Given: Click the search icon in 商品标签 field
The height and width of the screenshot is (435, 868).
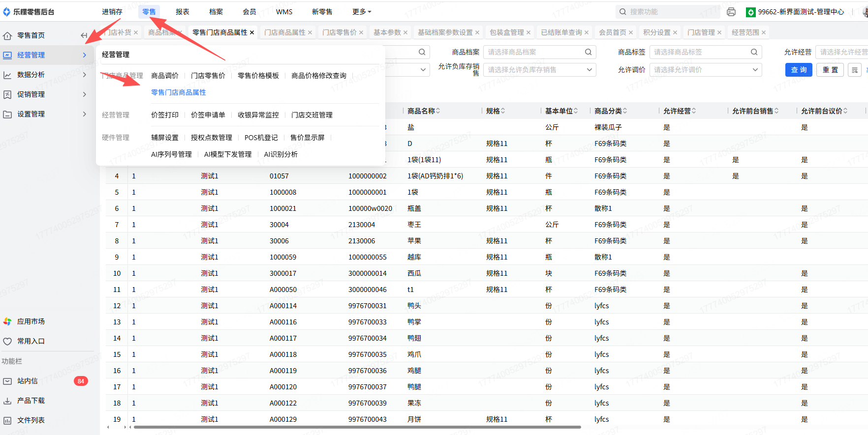Looking at the screenshot, I should (754, 52).
